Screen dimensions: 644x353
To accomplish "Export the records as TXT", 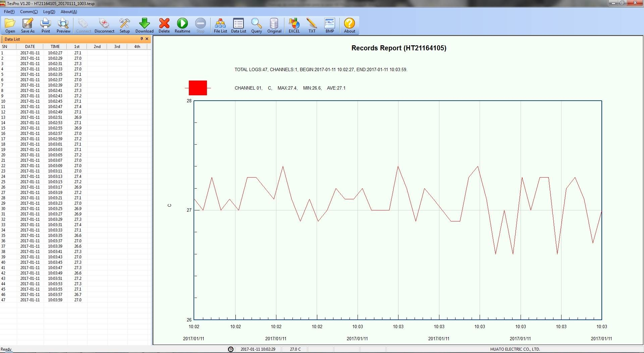I will [312, 26].
